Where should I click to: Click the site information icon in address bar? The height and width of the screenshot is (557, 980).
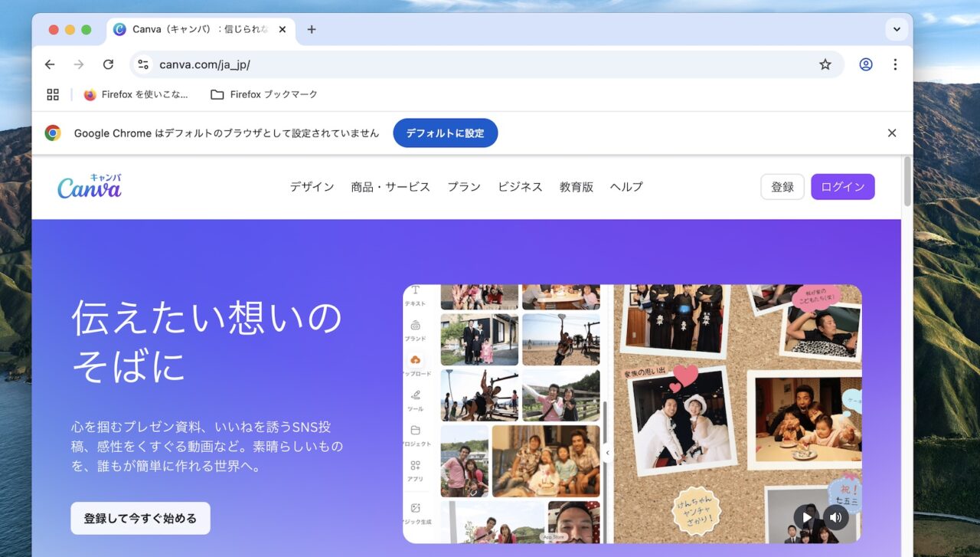(143, 64)
